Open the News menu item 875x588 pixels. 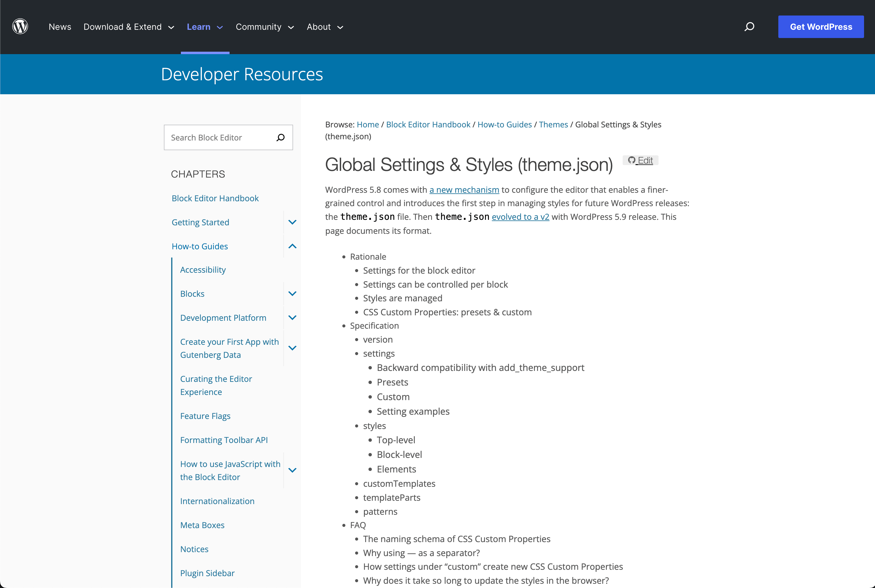point(60,27)
